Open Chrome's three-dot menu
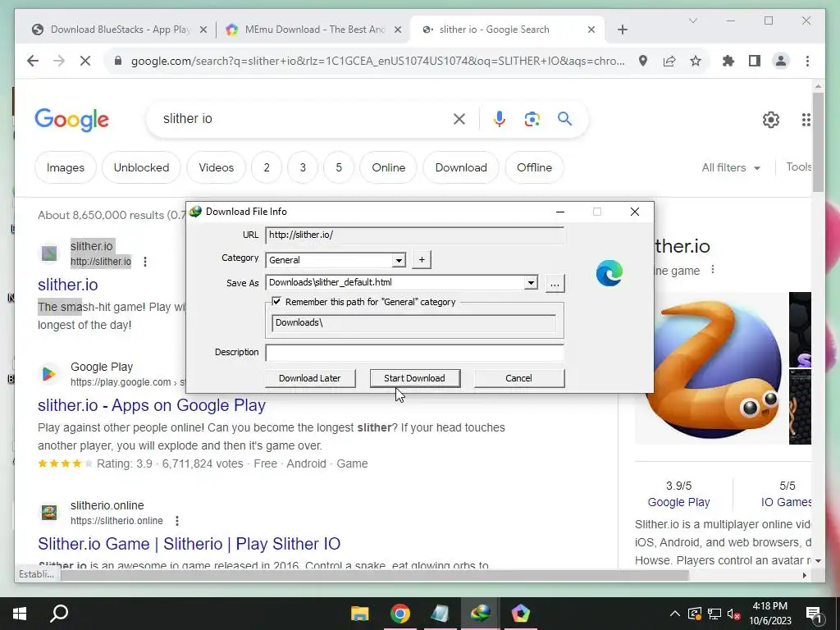The width and height of the screenshot is (840, 630). [x=807, y=61]
